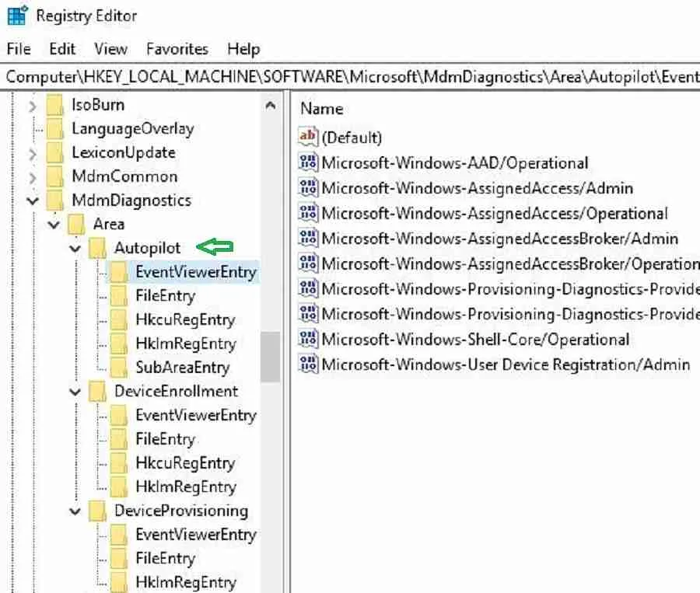Expand the IsoBurn key

[x=33, y=106]
